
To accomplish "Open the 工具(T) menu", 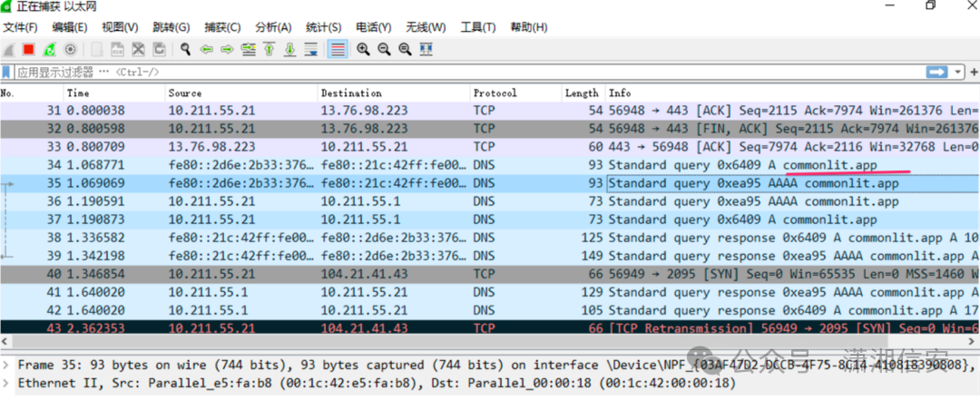I will (478, 27).
